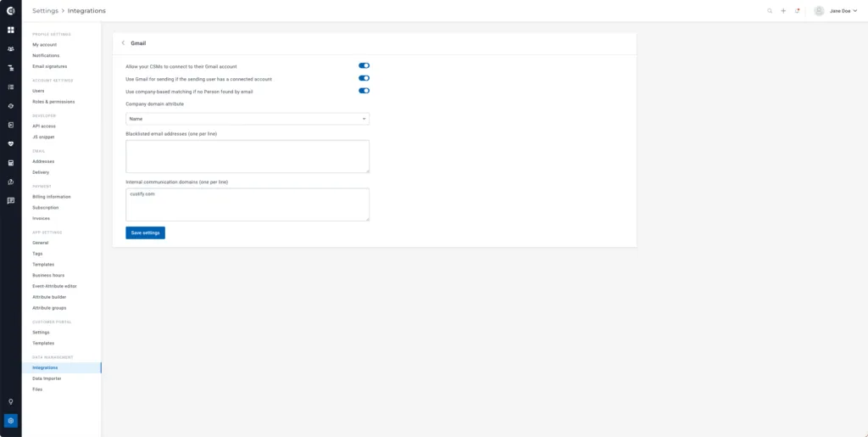This screenshot has width=868, height=437.
Task: Open Business hours settings
Action: point(48,275)
